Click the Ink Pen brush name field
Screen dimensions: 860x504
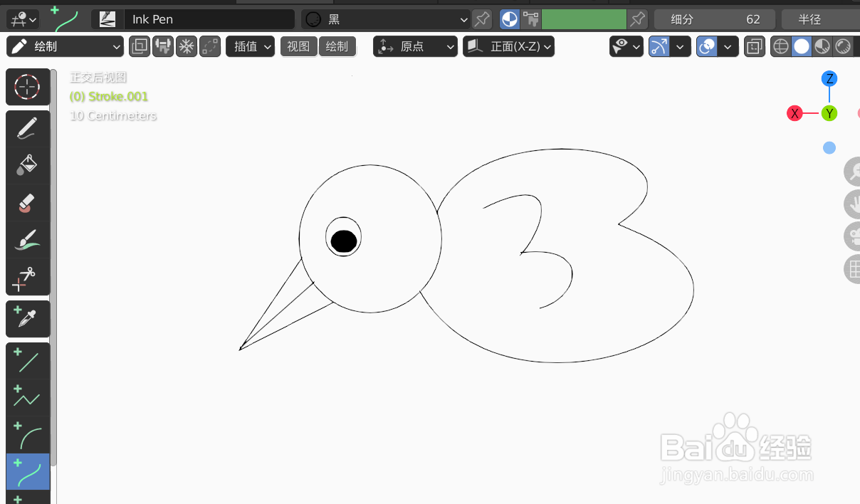pos(209,19)
